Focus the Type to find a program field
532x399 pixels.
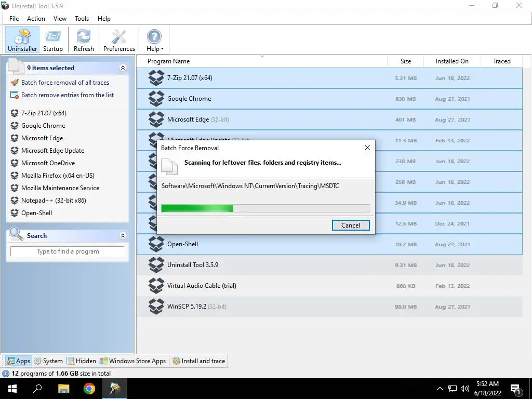pos(68,251)
